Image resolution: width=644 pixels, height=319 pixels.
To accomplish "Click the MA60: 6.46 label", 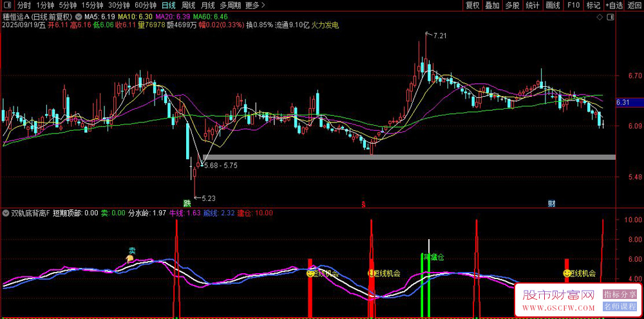I will pos(211,17).
